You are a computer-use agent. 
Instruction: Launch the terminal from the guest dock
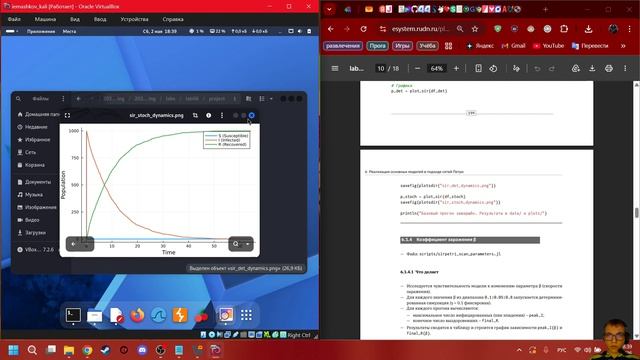pos(73,315)
